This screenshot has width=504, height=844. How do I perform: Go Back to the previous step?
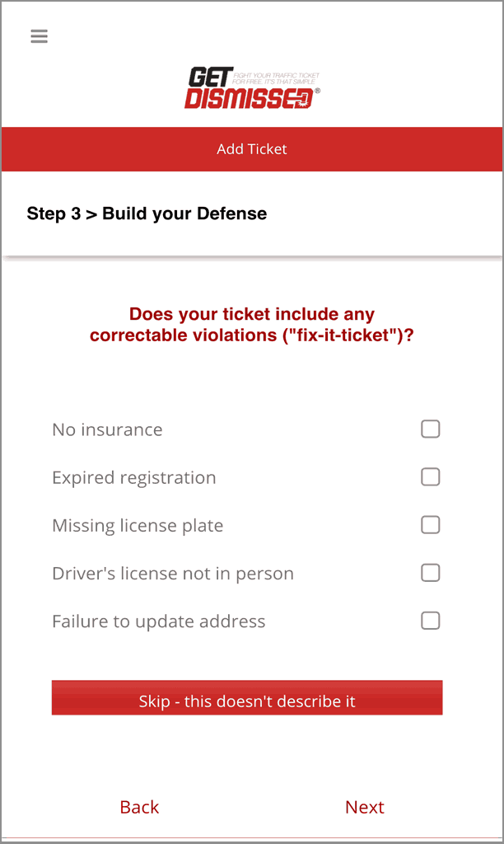pos(139,807)
